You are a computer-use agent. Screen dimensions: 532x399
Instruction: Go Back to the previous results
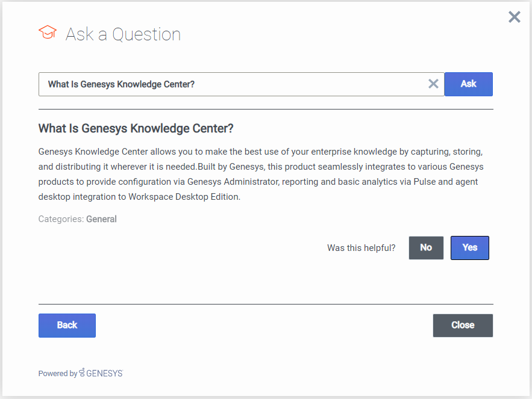pyautogui.click(x=67, y=325)
